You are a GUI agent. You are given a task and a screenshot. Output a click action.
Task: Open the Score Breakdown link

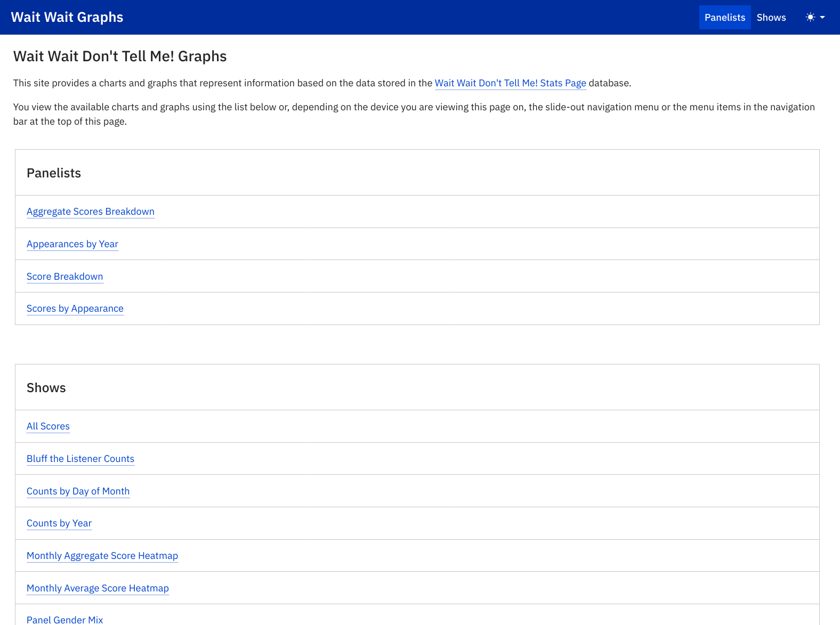pos(64,277)
